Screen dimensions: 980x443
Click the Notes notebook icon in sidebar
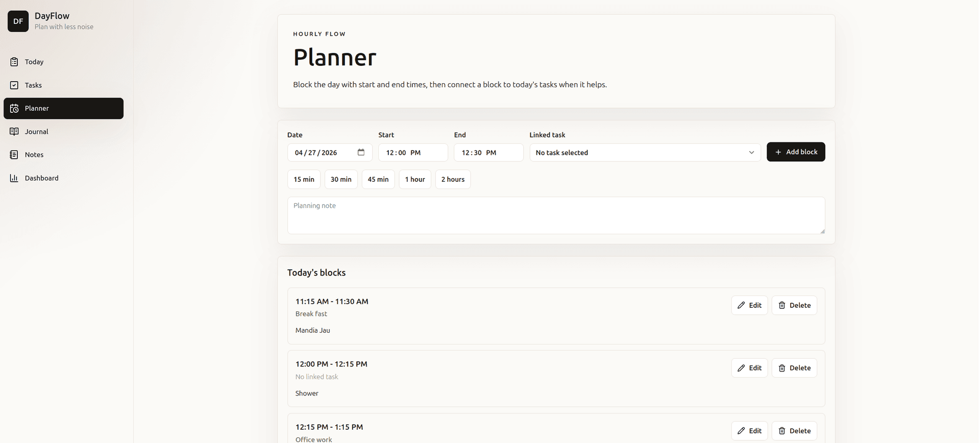[14, 155]
